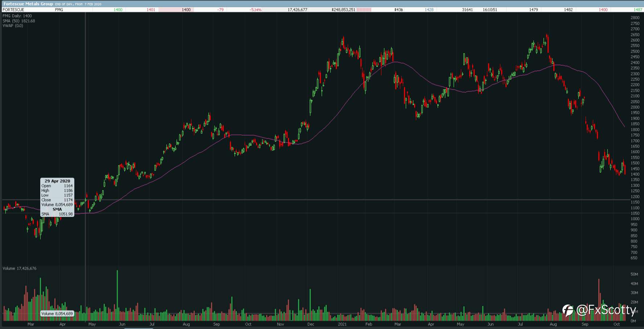
Task: Click the 2021 label on the time axis
Action: [x=342, y=324]
